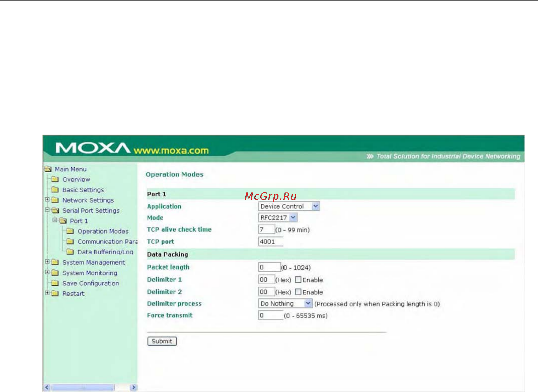538x392 pixels.
Task: Click the Restart menu label
Action: pyautogui.click(x=73, y=294)
